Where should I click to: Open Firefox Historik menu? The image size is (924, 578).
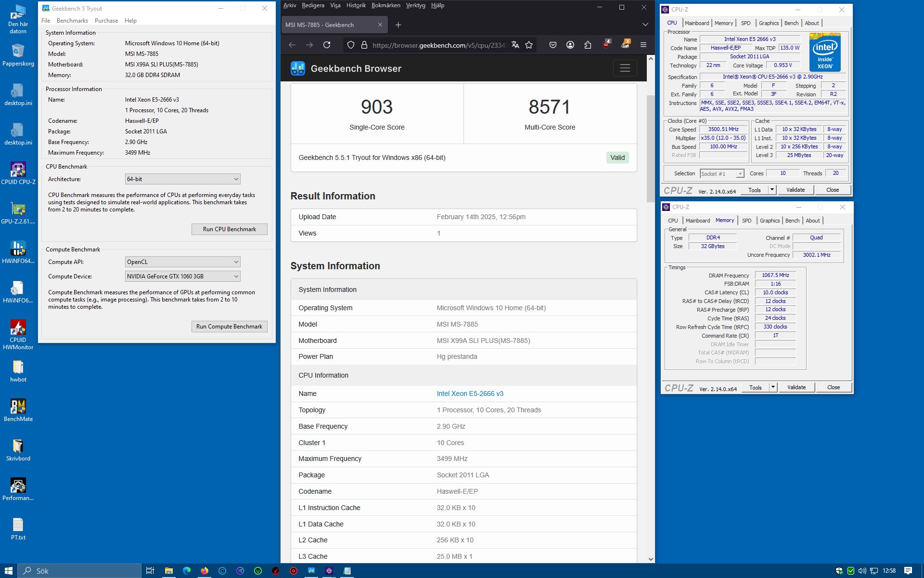pyautogui.click(x=356, y=5)
